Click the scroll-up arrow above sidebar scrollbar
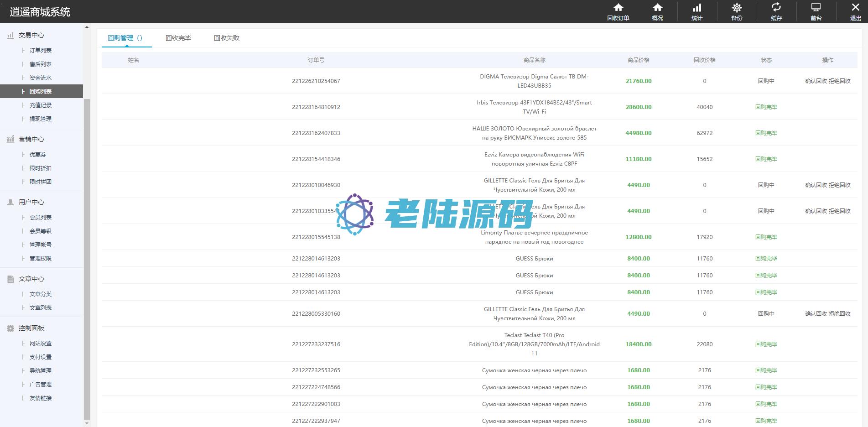Viewport: 868px width, 427px height. click(x=87, y=27)
